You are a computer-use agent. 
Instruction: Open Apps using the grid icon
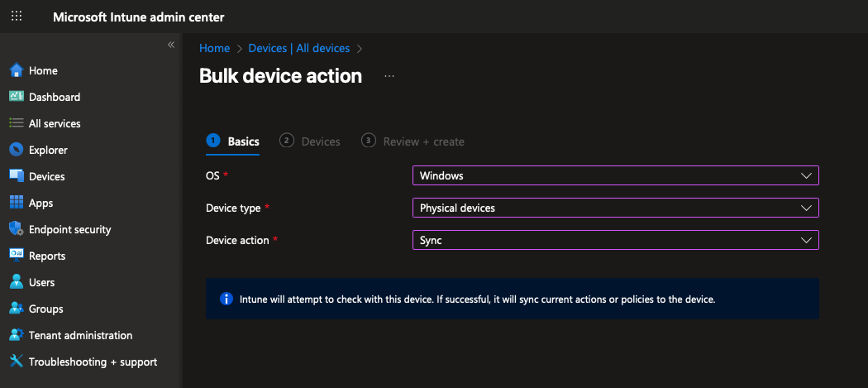pos(16,203)
